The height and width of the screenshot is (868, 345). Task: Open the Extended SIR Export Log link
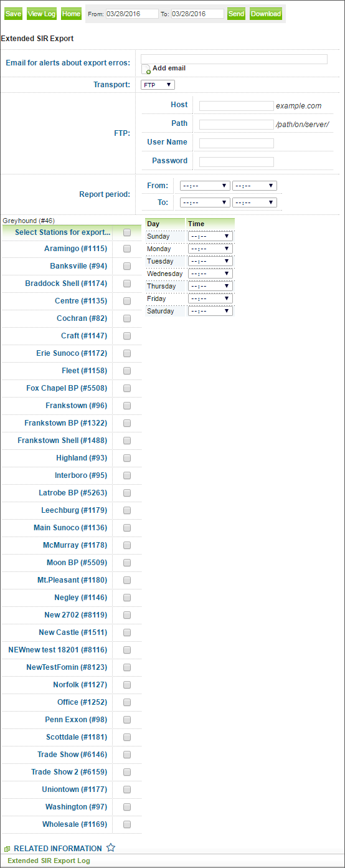point(49,861)
